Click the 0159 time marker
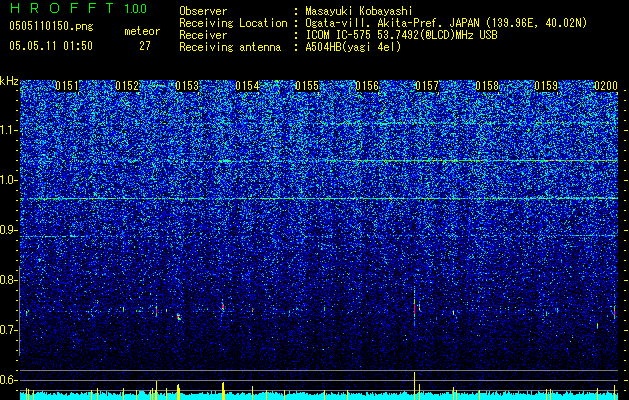Image resolution: width=629 pixels, height=400 pixels. pos(546,86)
